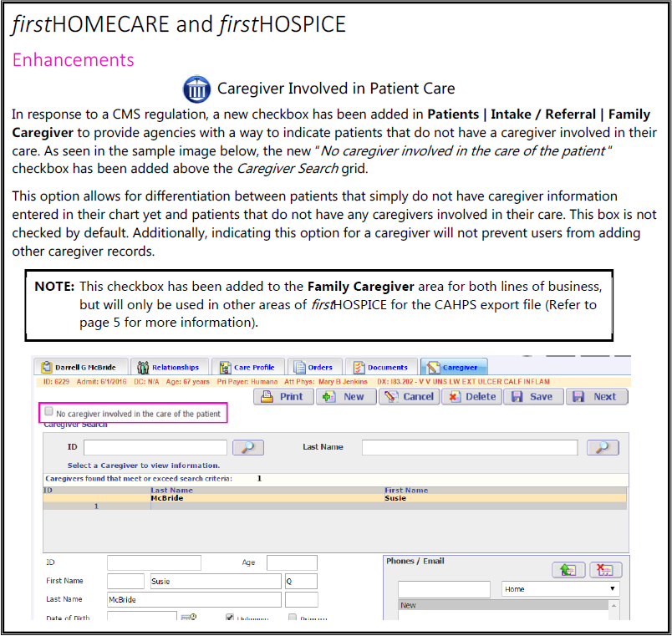
Task: Toggle the Primary checkbox
Action: [293, 618]
